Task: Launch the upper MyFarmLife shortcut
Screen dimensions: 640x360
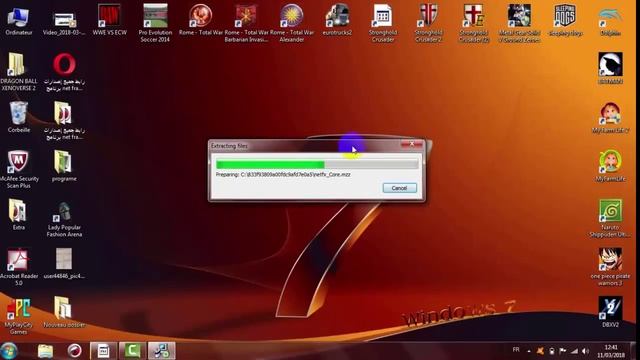Action: pos(610,118)
